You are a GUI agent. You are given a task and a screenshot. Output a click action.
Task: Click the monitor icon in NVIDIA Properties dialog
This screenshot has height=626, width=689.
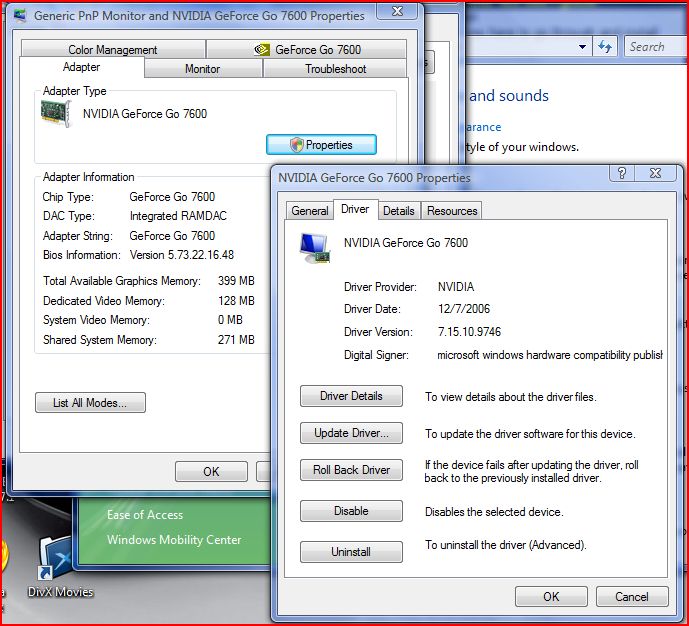[314, 248]
